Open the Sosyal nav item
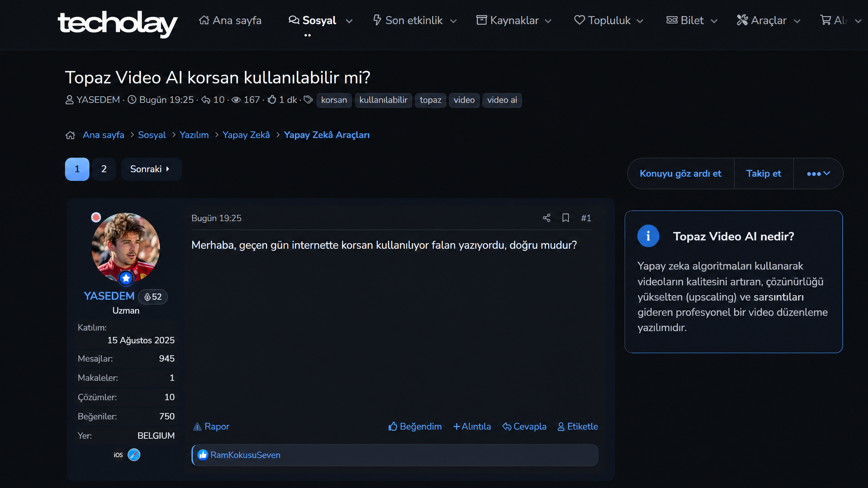This screenshot has height=488, width=868. click(312, 20)
